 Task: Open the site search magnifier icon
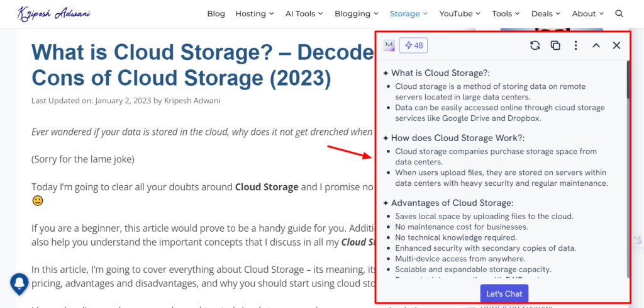[619, 13]
